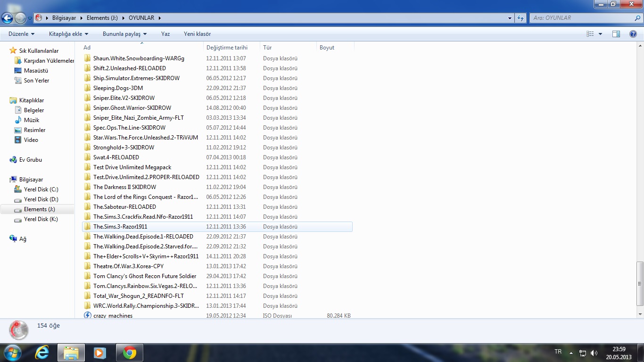This screenshot has width=644, height=362.
Task: Click the Forward navigation arrow
Action: (20, 18)
